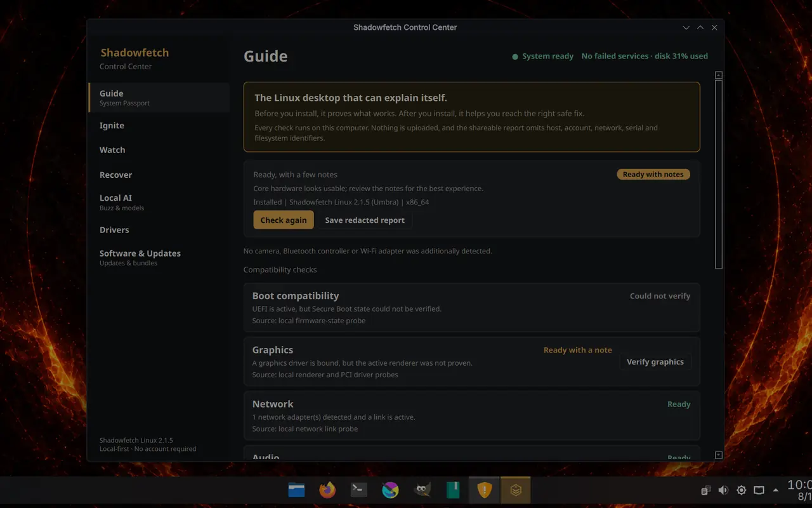Click Source: local firmware-state probe text
812x508 pixels.
pos(309,321)
